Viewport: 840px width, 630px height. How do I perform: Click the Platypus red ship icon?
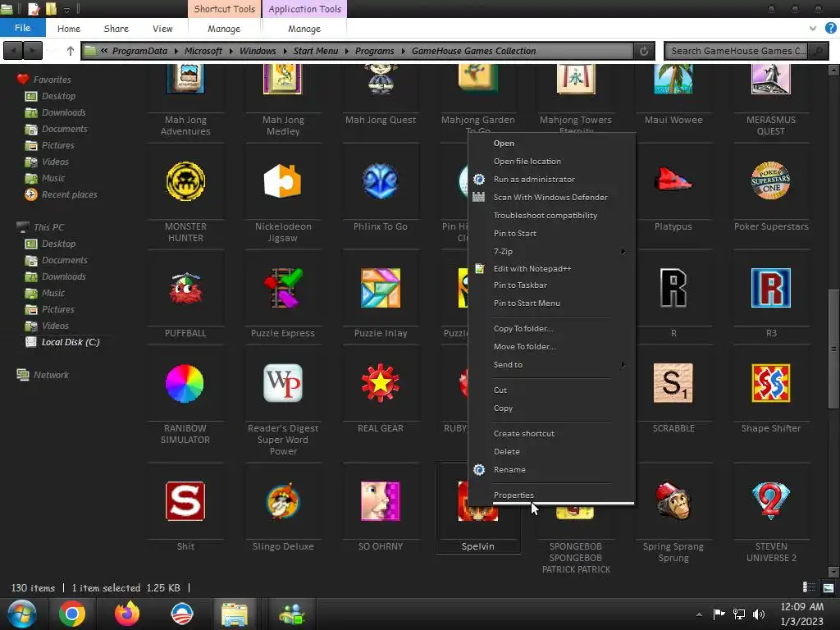click(673, 181)
